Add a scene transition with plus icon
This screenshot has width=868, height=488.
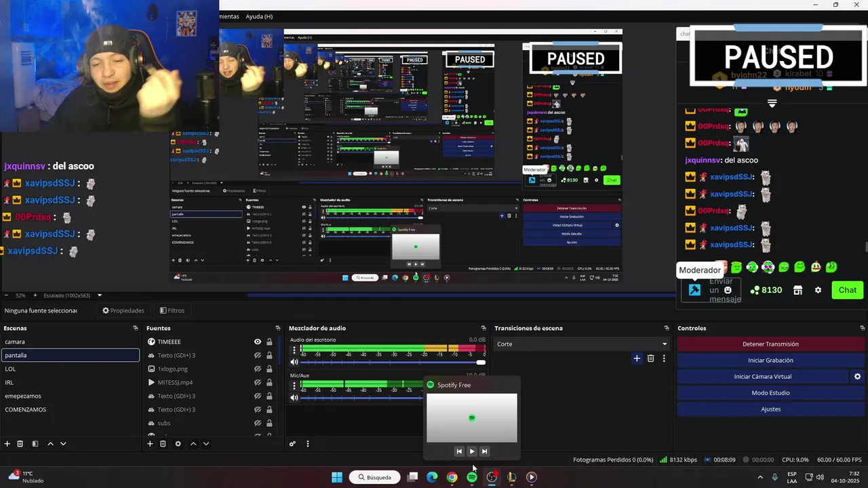[x=636, y=359]
